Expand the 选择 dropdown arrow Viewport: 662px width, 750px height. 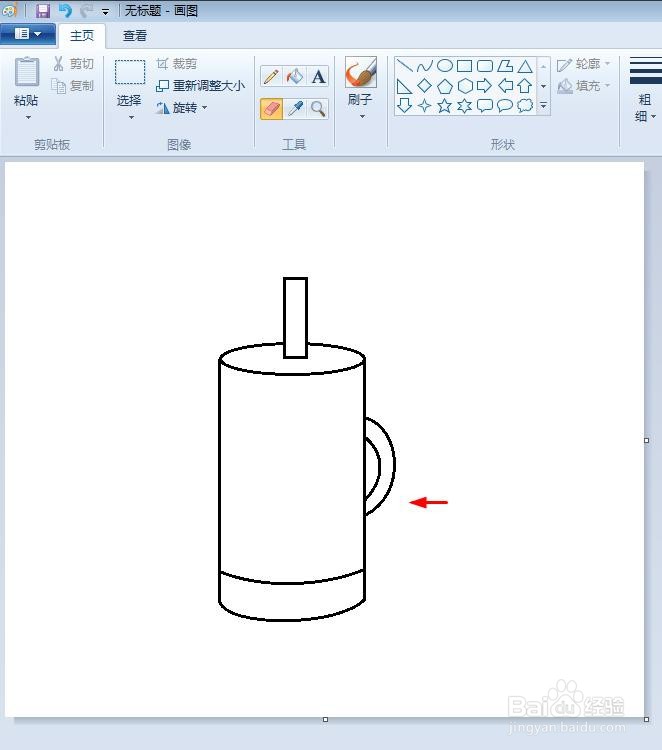click(131, 117)
